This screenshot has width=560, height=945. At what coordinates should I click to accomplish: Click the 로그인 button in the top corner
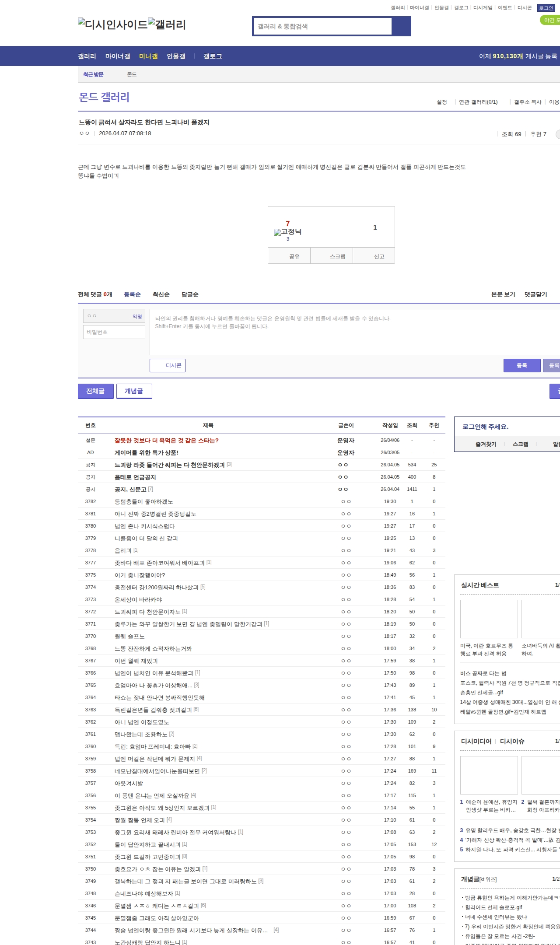tap(546, 8)
